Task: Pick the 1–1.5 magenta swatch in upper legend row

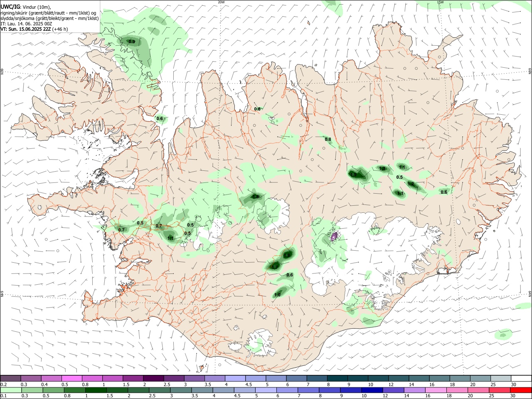Action: point(113,378)
